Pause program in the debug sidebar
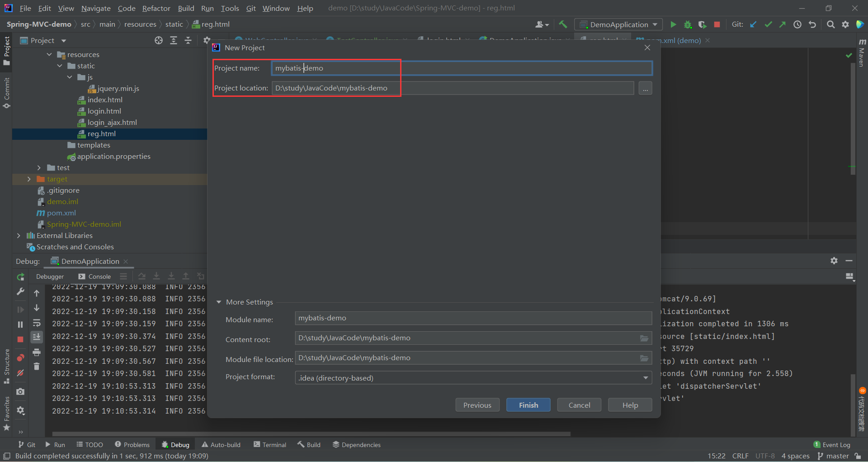This screenshot has width=868, height=462. (x=20, y=324)
